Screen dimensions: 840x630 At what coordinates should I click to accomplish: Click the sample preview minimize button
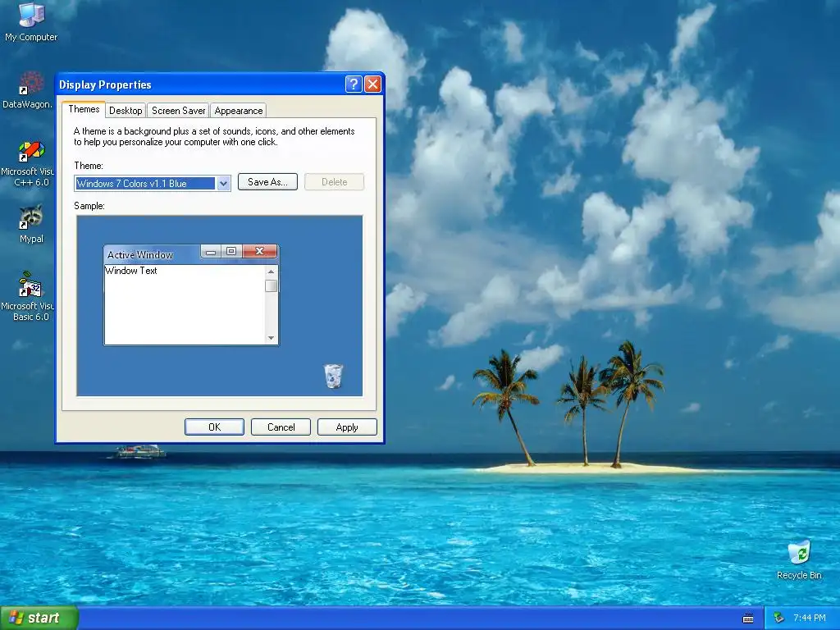pyautogui.click(x=211, y=252)
